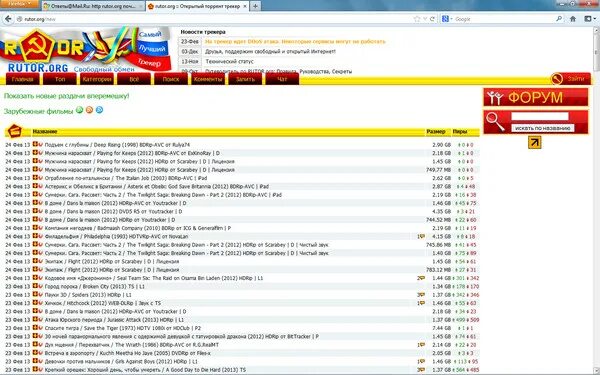
Task: Open Badmaash Company (2010) BDRip link
Action: pos(138,228)
